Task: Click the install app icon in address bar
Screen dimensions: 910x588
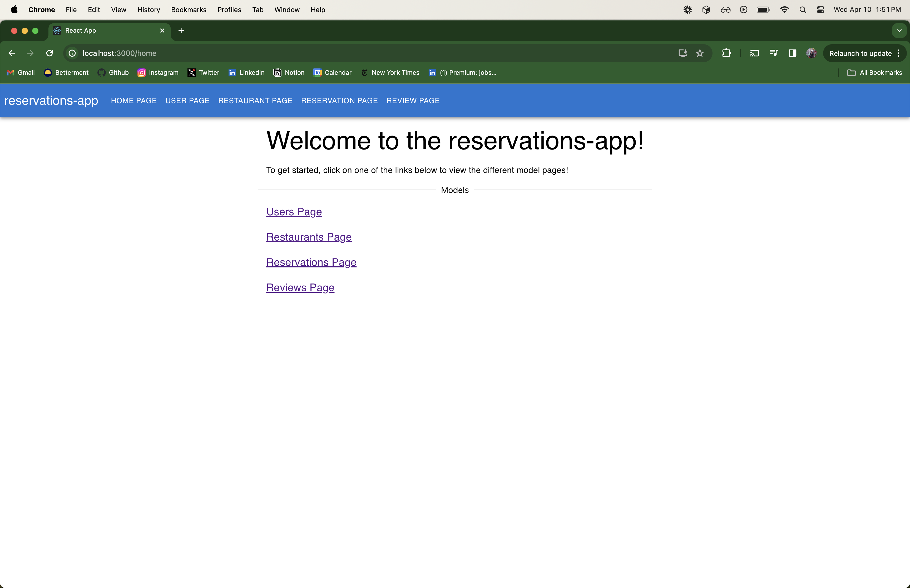Action: (x=683, y=53)
